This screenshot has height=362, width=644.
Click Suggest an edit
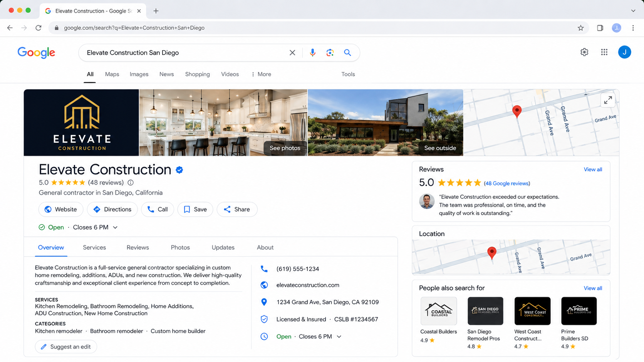point(66,347)
